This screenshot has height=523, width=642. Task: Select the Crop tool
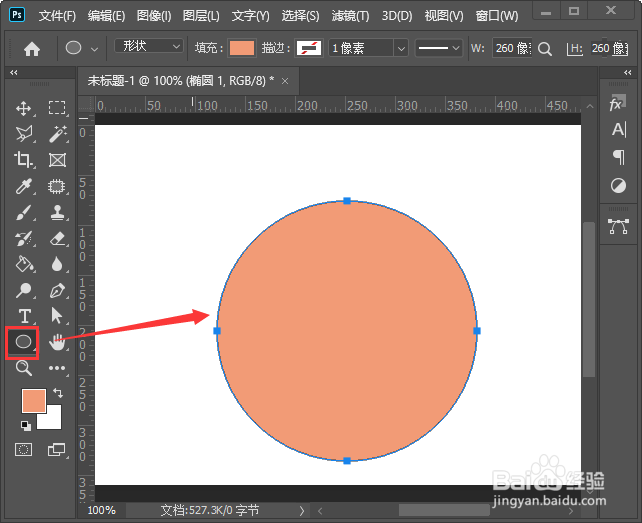[23, 160]
